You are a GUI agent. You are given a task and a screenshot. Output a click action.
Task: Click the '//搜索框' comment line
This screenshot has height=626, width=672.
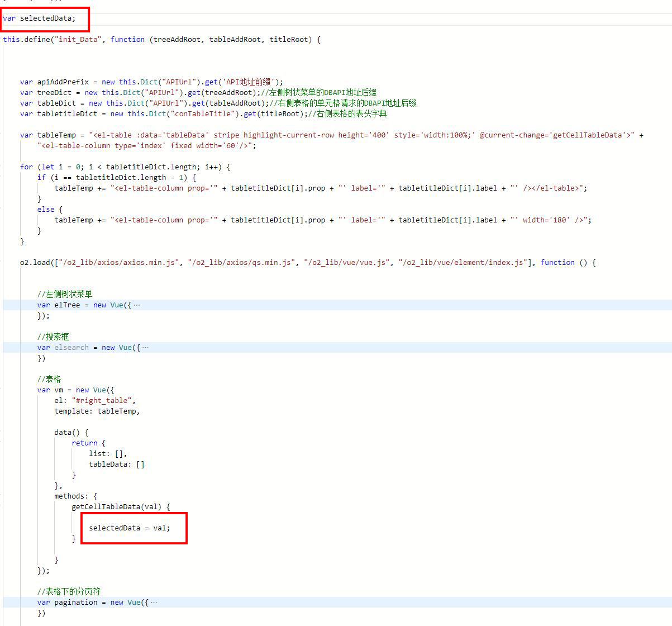53,337
